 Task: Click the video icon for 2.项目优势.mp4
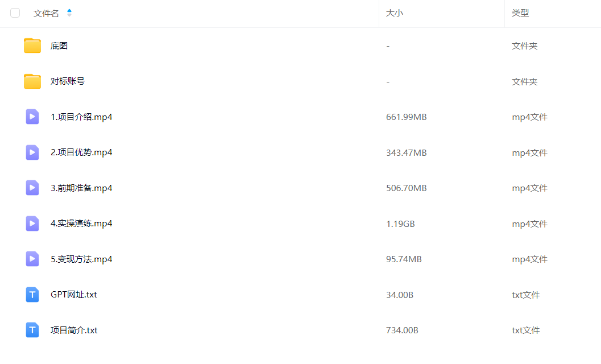(x=32, y=152)
